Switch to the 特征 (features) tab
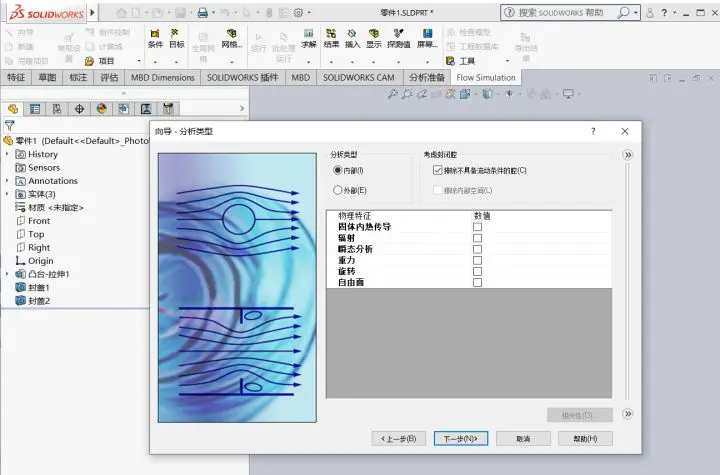The image size is (720, 475). pos(16,78)
